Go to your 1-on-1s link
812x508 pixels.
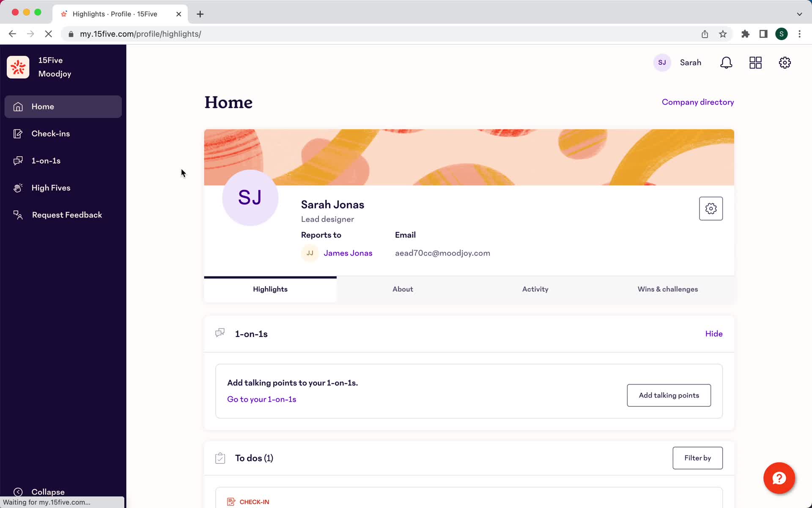261,398
